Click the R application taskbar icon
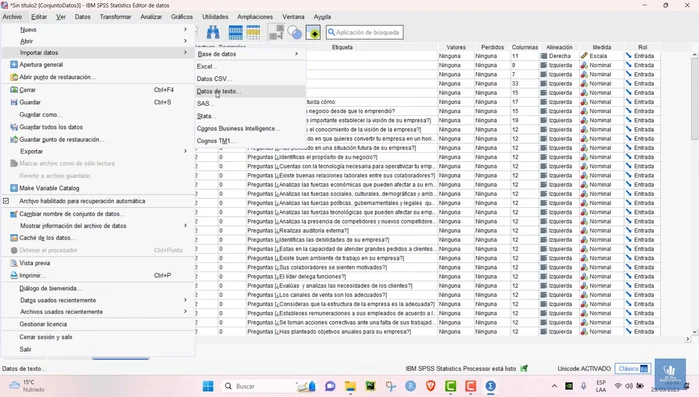The image size is (699, 397). point(411,386)
